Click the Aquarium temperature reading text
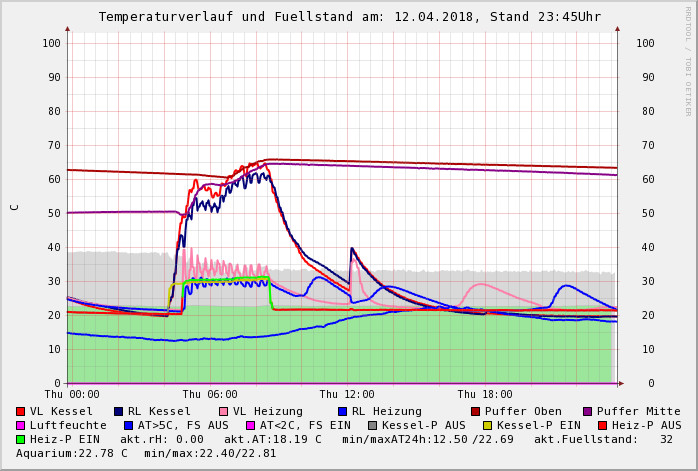Screen dimensions: 698x471 point(70,453)
